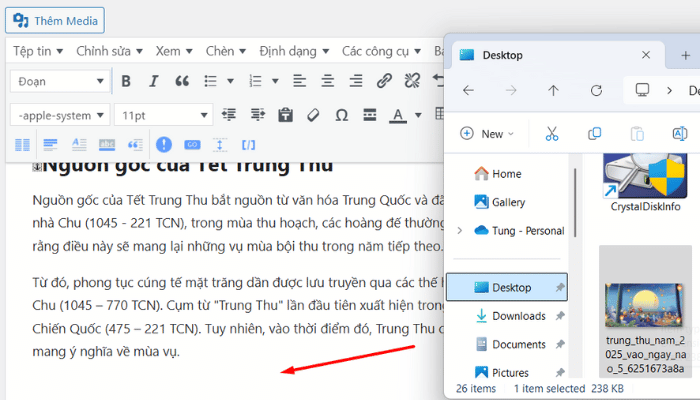
Task: Click the New button in Explorer
Action: point(487,133)
